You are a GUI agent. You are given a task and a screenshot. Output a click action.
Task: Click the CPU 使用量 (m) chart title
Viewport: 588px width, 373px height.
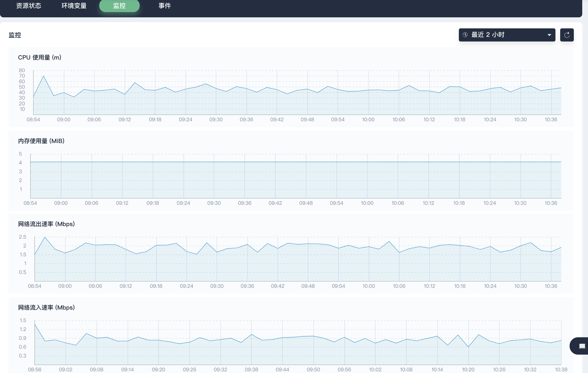pos(40,57)
